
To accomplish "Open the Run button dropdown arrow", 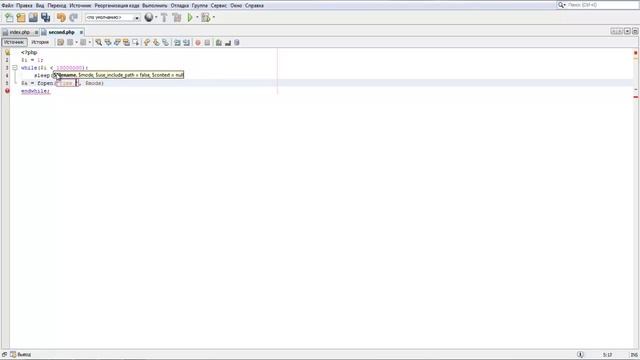I will [x=197, y=18].
